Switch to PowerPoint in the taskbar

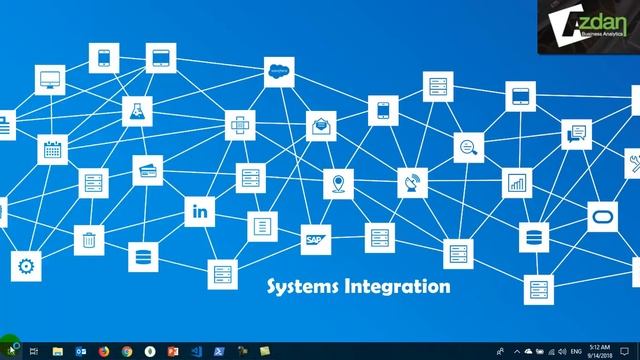[x=173, y=351]
